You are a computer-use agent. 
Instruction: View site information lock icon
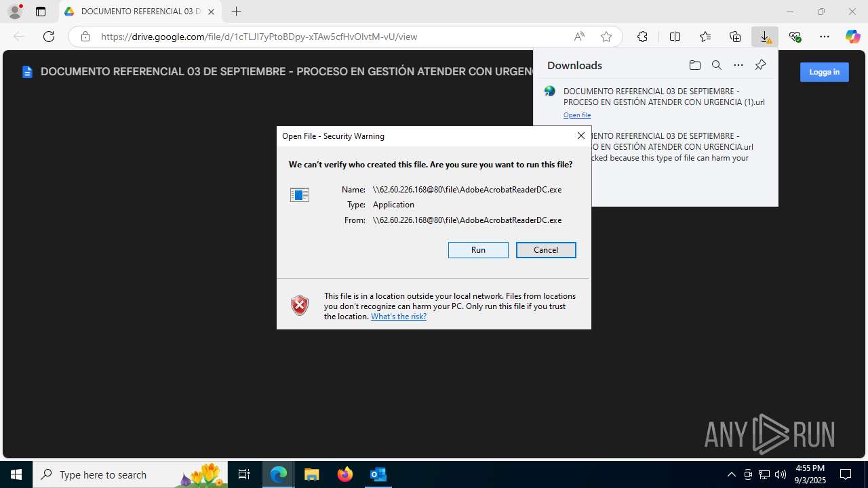pyautogui.click(x=85, y=37)
